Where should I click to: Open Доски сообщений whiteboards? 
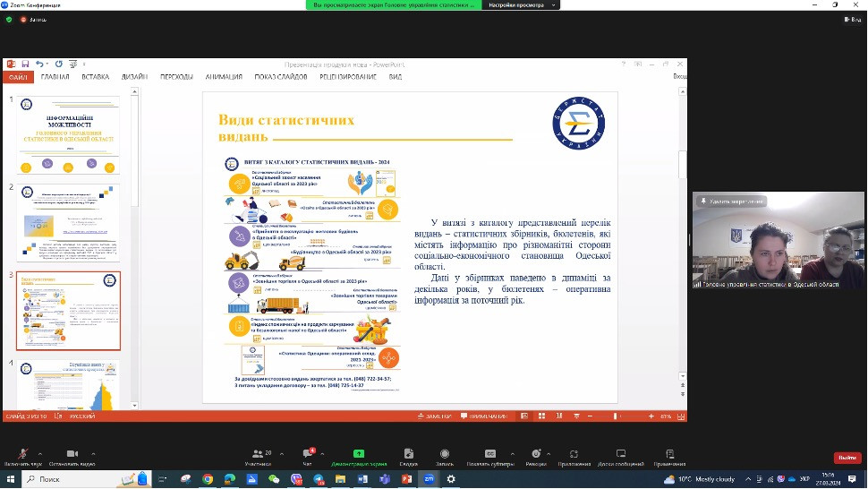point(620,457)
